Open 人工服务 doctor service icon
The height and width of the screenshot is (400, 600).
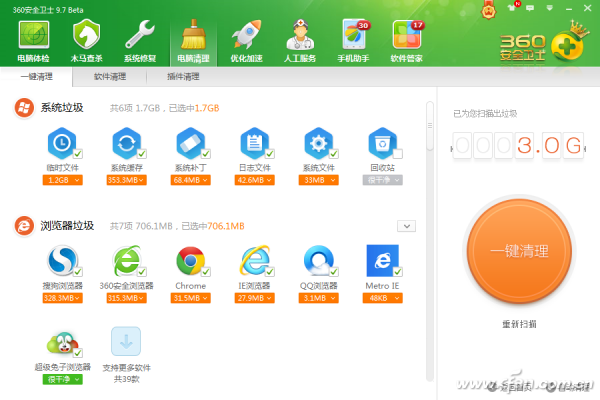[x=300, y=34]
